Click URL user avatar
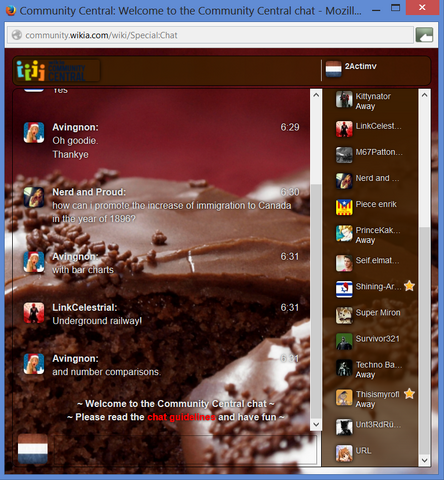444x480 pixels. tap(344, 453)
